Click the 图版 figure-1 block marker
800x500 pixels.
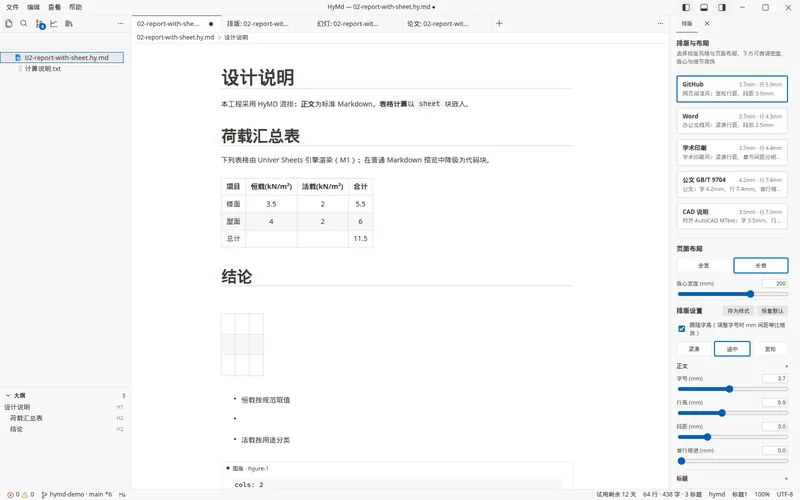coord(228,468)
